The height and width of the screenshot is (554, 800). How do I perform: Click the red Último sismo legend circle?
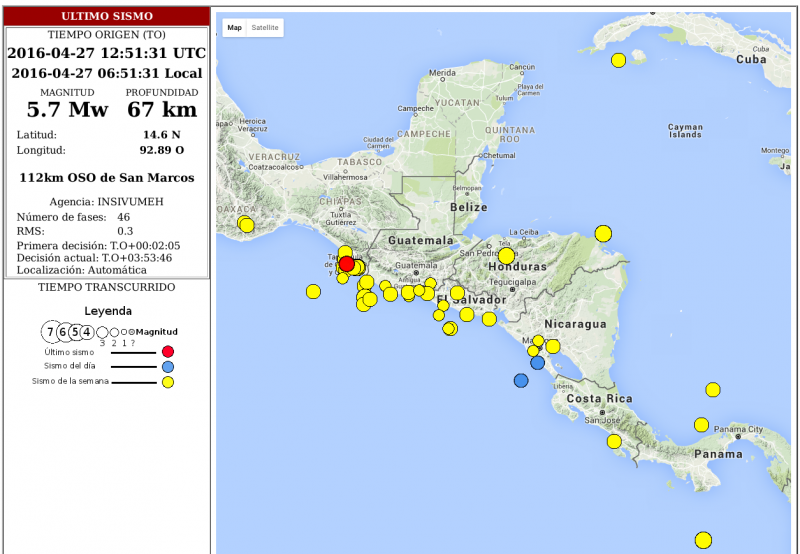(x=168, y=351)
